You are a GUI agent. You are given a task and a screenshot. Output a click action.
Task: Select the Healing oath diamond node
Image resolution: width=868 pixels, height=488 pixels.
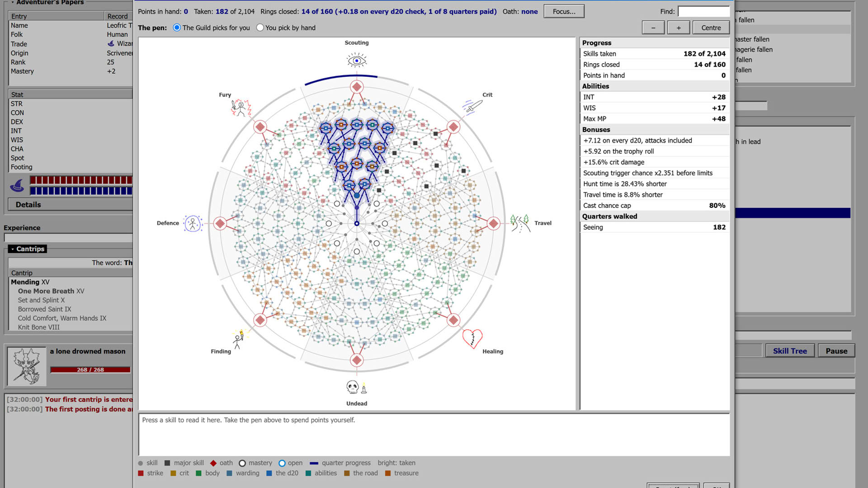pos(453,320)
